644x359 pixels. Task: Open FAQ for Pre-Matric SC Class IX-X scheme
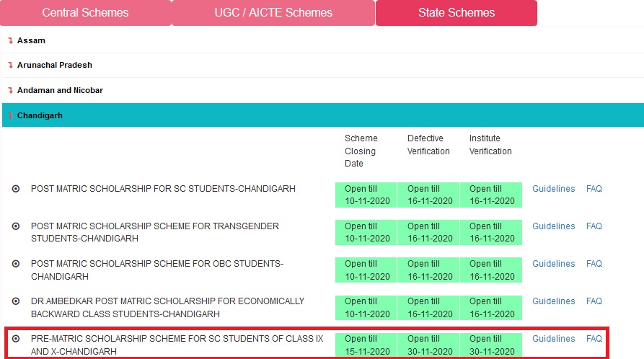(594, 339)
